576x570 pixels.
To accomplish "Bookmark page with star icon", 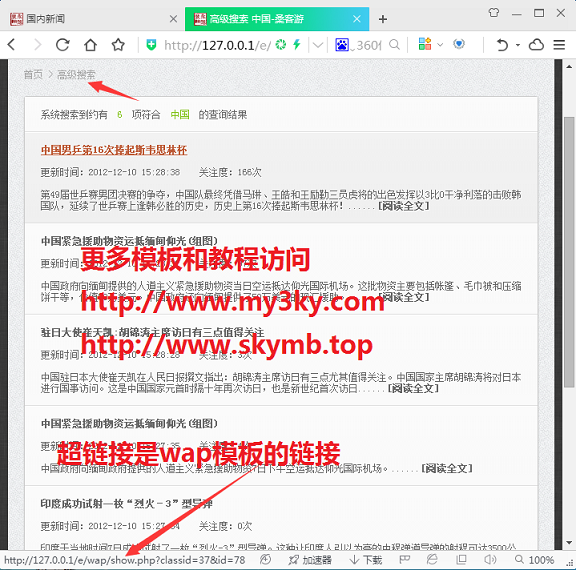I will pyautogui.click(x=118, y=45).
